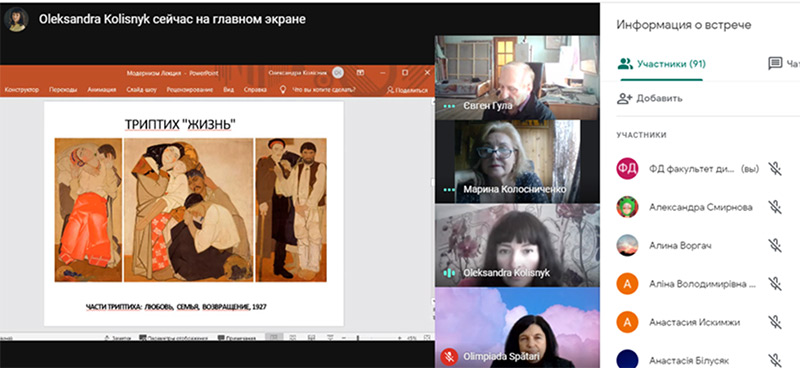Select Євген Гула video tile
Viewport: 800px width, 368px height.
pyautogui.click(x=517, y=78)
